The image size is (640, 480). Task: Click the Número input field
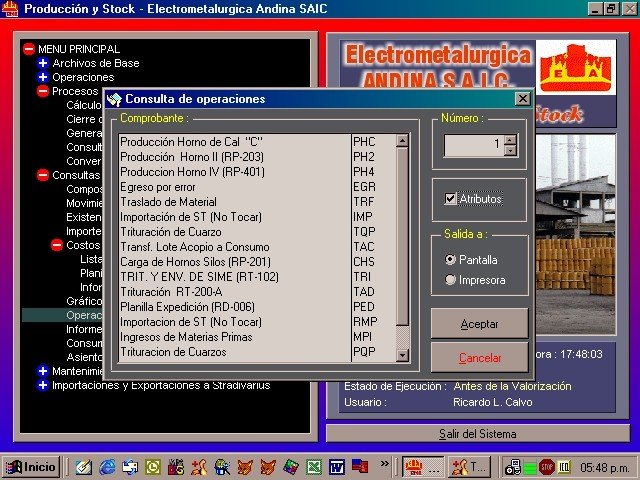(x=474, y=145)
